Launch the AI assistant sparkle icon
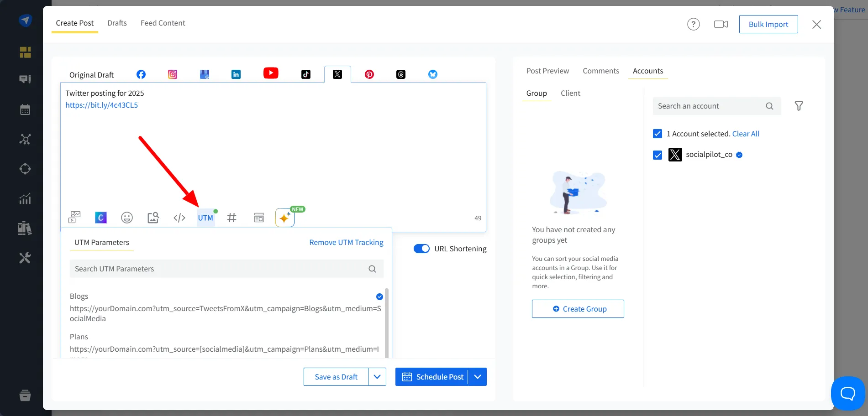This screenshot has height=416, width=868. 284,218
